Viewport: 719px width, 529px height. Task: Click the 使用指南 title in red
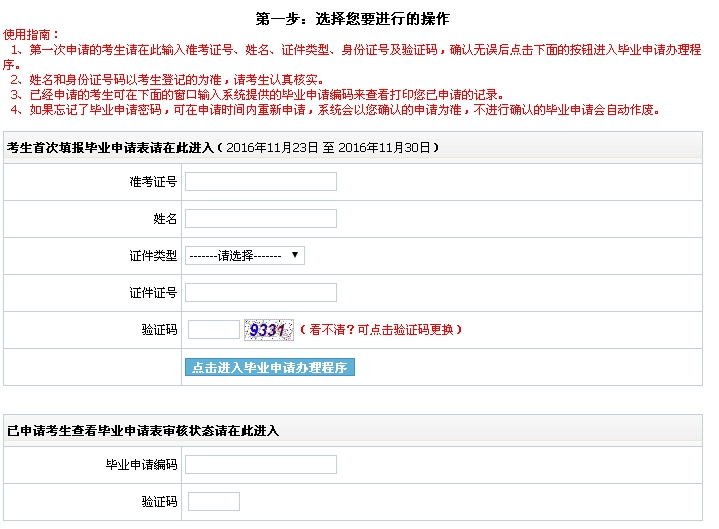[31, 34]
